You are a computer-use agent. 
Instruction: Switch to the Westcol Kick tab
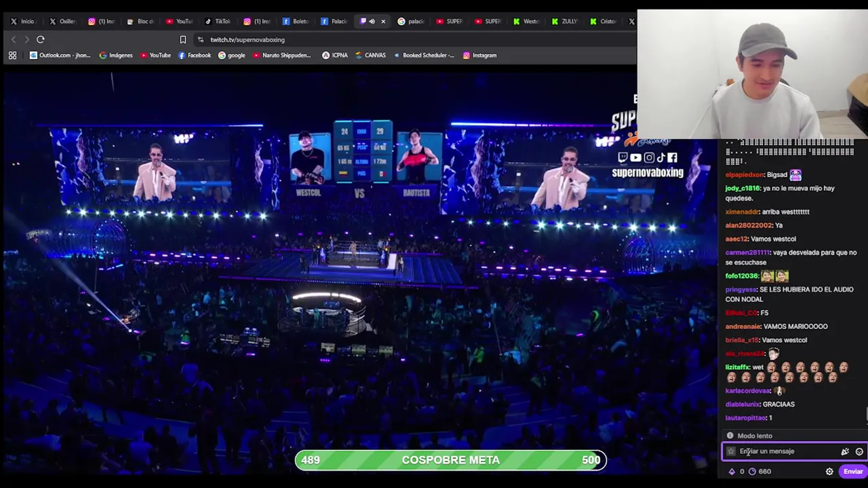tap(526, 21)
